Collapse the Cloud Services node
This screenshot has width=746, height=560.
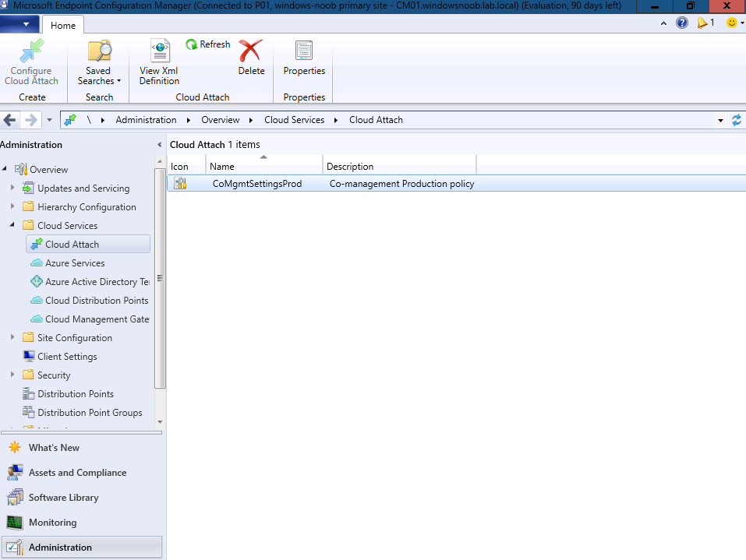[12, 225]
